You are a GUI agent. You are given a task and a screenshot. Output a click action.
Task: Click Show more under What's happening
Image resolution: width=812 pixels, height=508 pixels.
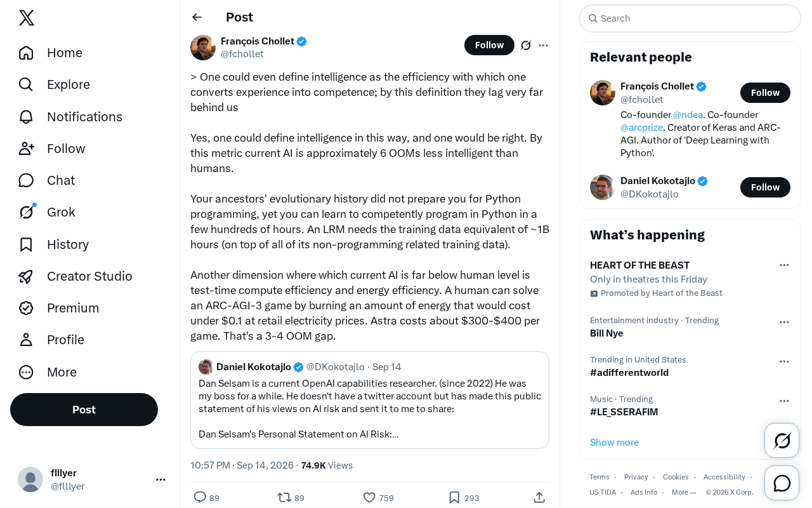click(x=614, y=443)
